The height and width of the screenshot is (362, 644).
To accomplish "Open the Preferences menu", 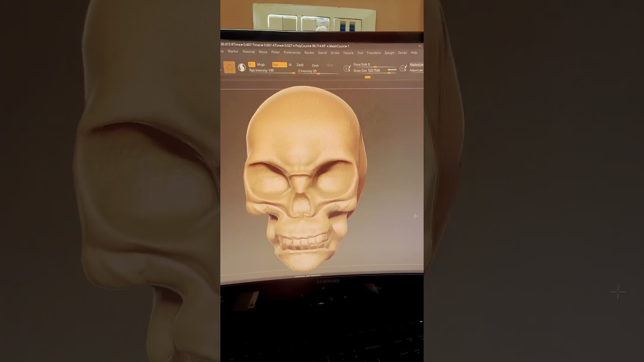I will tap(292, 52).
